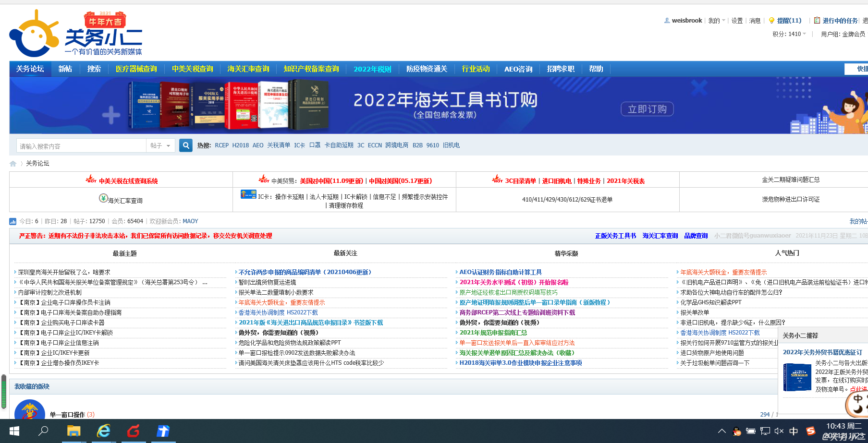
Task: Open post AEO认证财务指标自助计算工具
Action: (501, 272)
